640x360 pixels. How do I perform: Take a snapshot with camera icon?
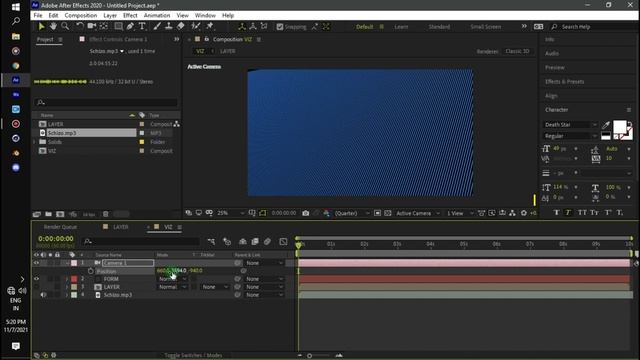coord(305,213)
